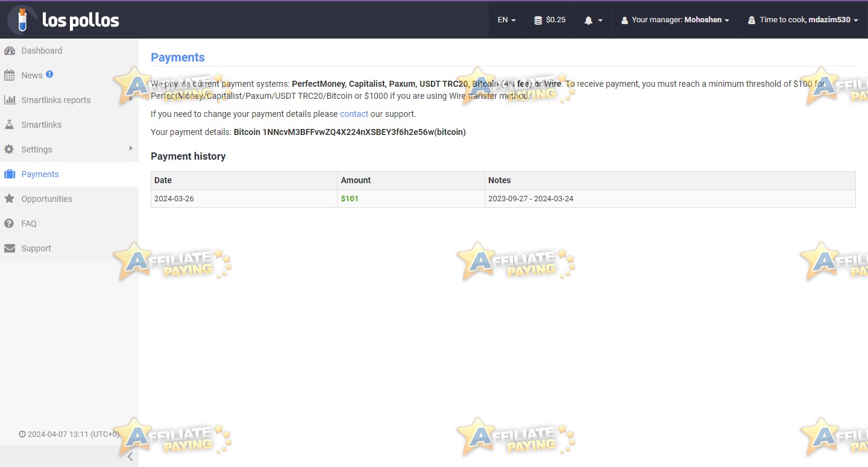Image resolution: width=868 pixels, height=467 pixels.
Task: Click the 2024-04-07 13:11 server time text
Action: point(74,434)
